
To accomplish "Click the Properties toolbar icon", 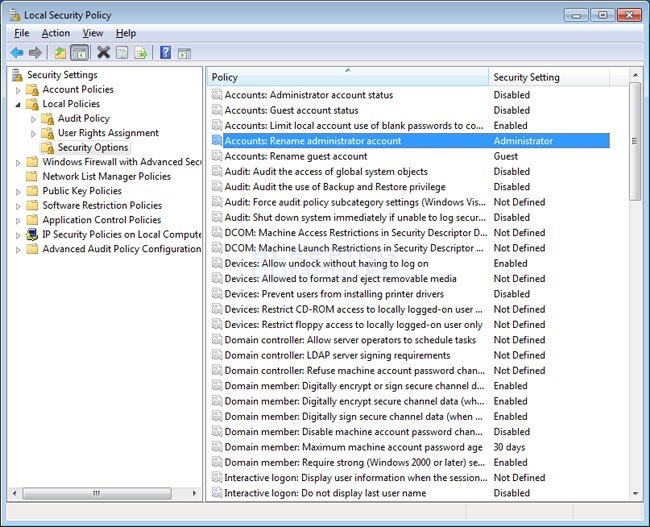I will click(x=122, y=53).
